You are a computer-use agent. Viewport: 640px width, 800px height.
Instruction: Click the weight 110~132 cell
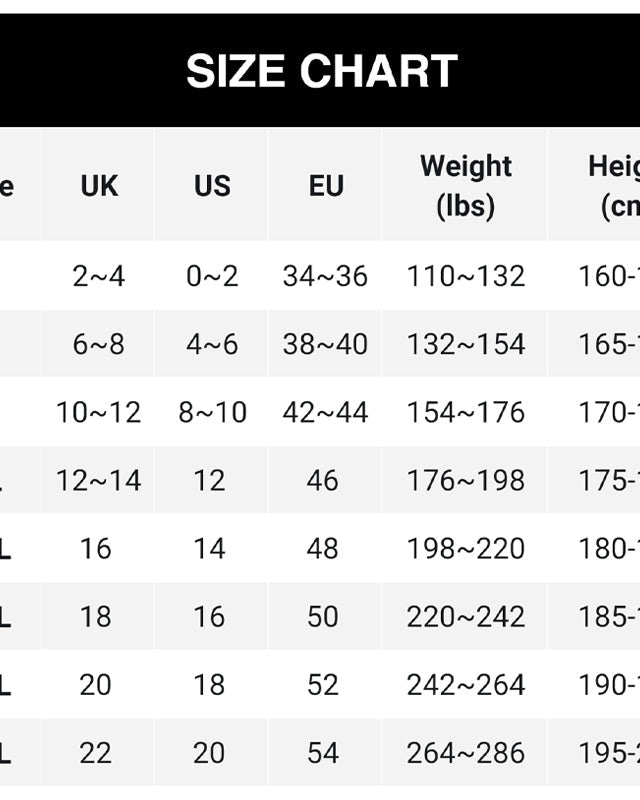[x=465, y=276]
